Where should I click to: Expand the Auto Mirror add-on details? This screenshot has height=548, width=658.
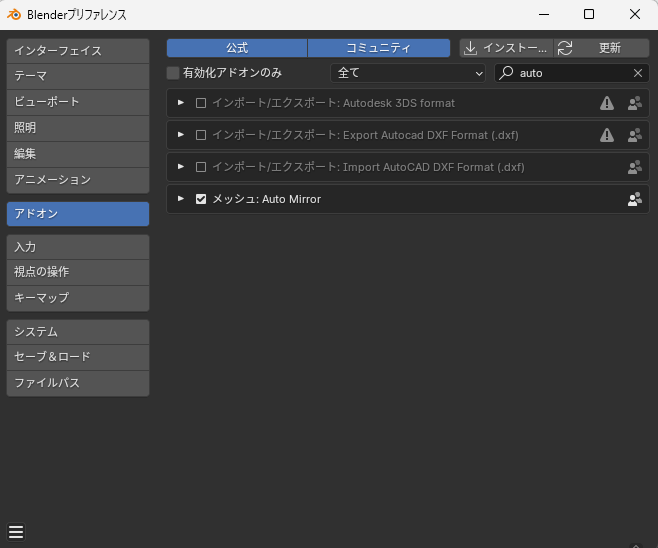(x=181, y=198)
